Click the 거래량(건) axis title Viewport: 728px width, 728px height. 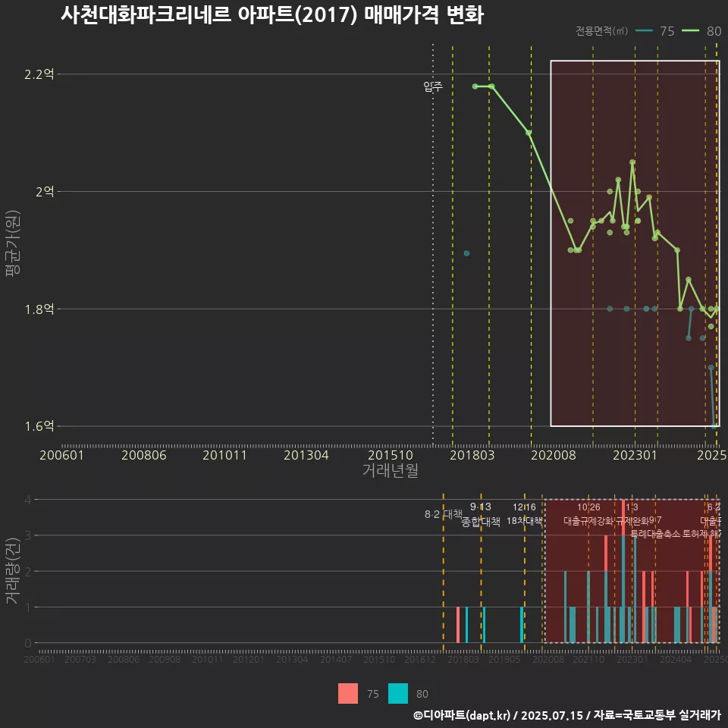pyautogui.click(x=13, y=570)
